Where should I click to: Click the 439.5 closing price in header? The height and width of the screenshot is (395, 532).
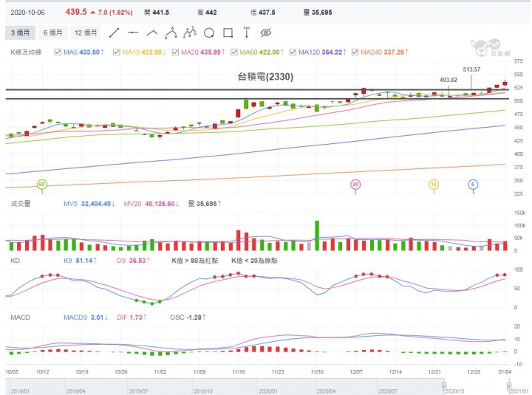click(76, 13)
